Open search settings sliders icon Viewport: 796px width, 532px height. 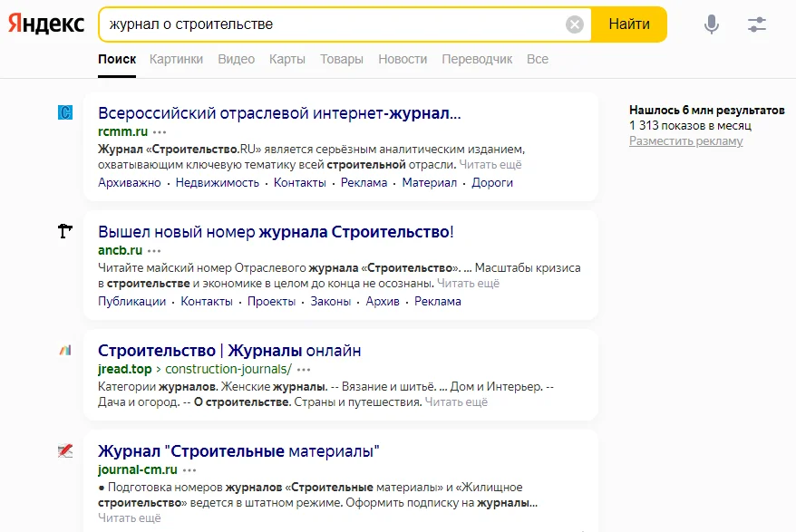tap(757, 24)
